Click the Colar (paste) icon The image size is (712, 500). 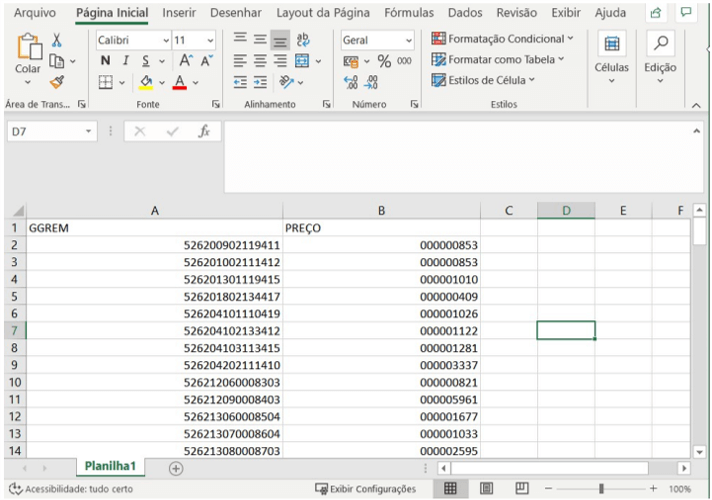[x=28, y=45]
